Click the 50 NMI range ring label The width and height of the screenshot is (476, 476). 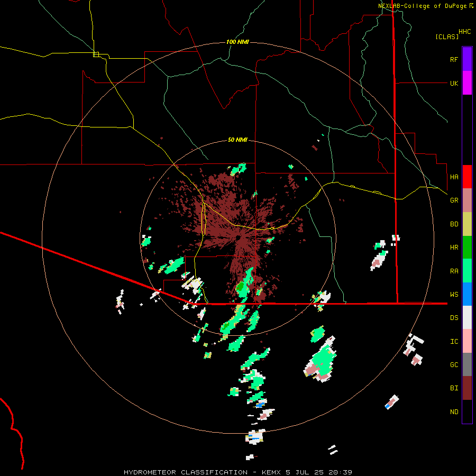click(x=237, y=140)
